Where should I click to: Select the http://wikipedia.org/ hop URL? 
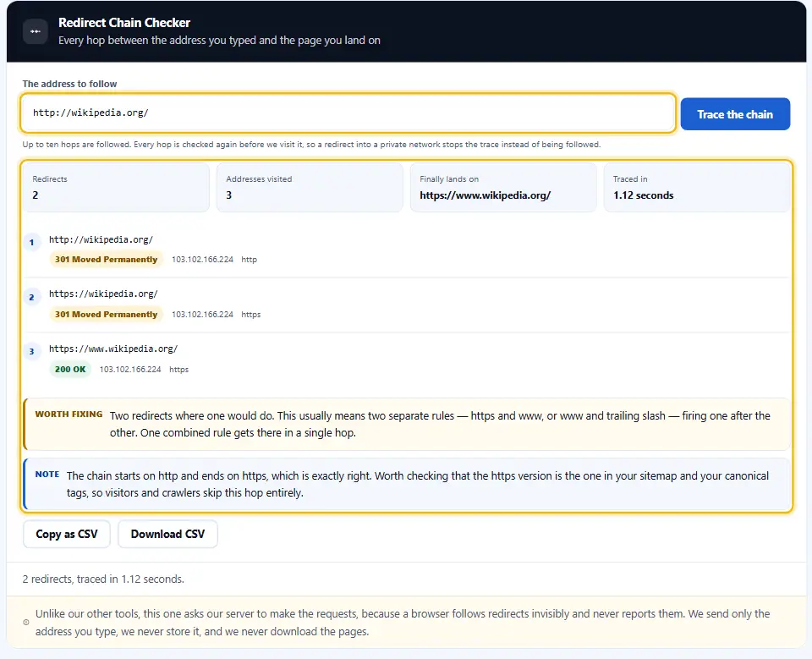pos(101,239)
